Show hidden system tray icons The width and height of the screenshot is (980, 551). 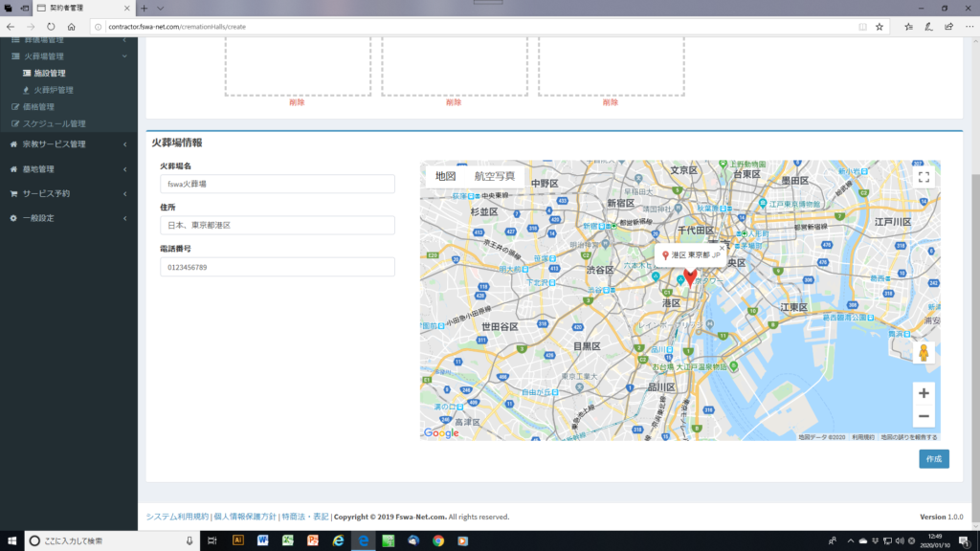(851, 541)
